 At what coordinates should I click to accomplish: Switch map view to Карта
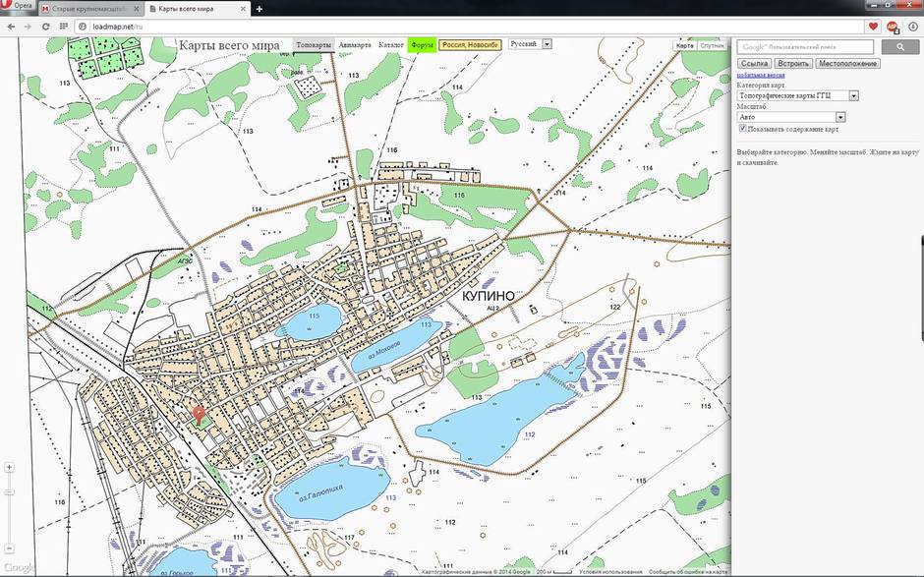point(685,45)
